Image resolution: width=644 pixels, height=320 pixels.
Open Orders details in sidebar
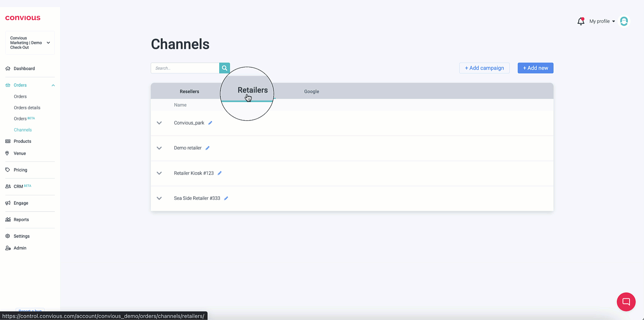tap(27, 108)
